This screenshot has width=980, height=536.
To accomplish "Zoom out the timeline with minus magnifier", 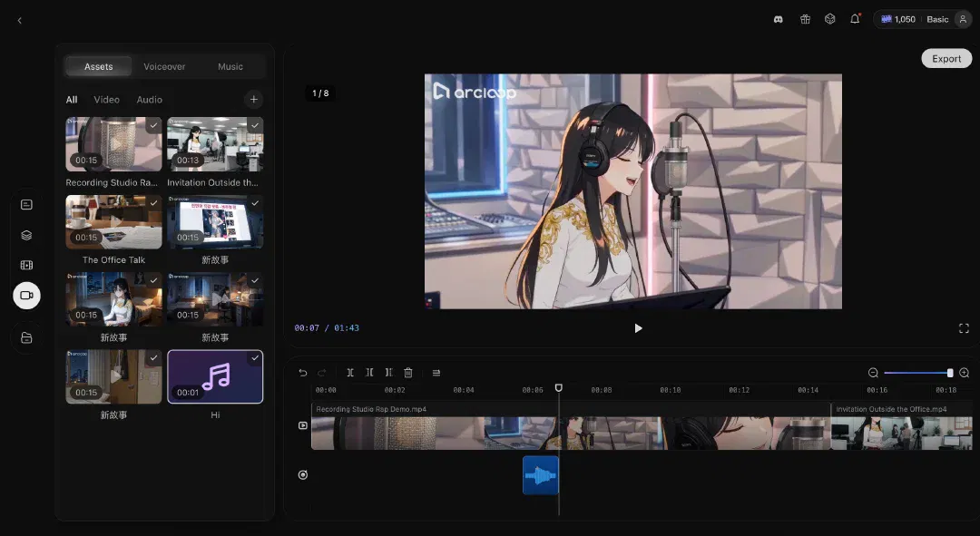I will click(x=873, y=373).
